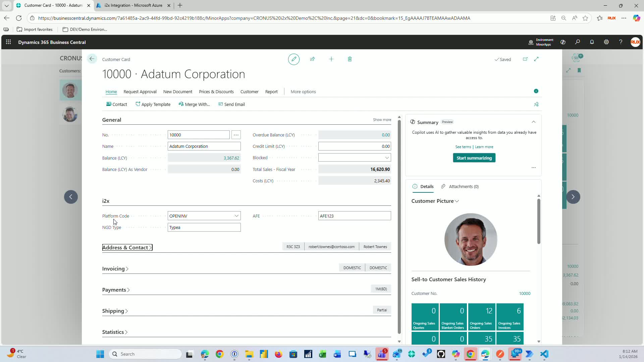The width and height of the screenshot is (644, 362).
Task: Click the share icon on Customer Card
Action: click(x=312, y=59)
